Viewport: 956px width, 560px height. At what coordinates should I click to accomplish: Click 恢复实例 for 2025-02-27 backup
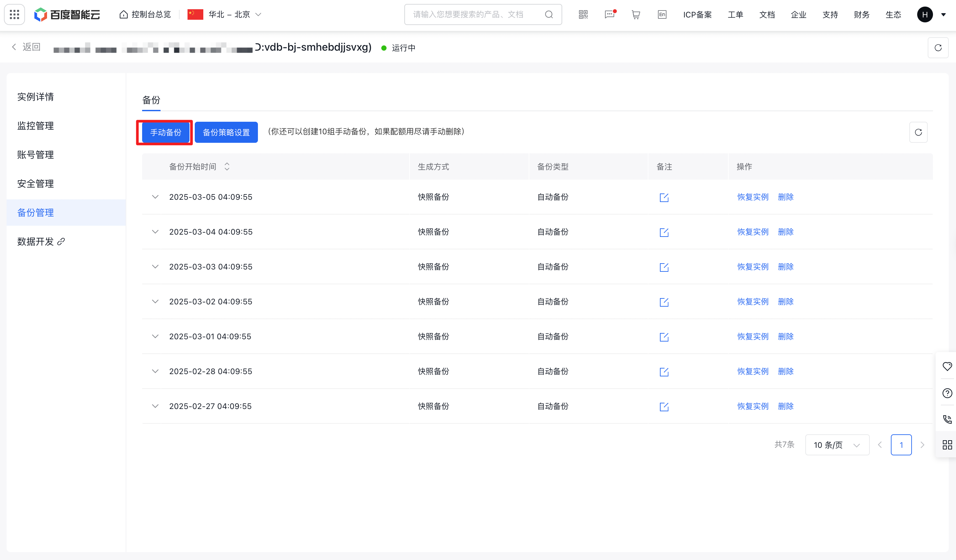click(753, 406)
